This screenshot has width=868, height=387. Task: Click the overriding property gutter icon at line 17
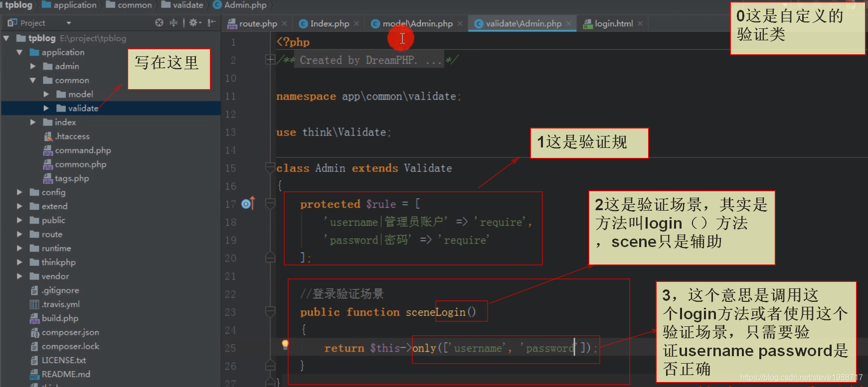248,203
